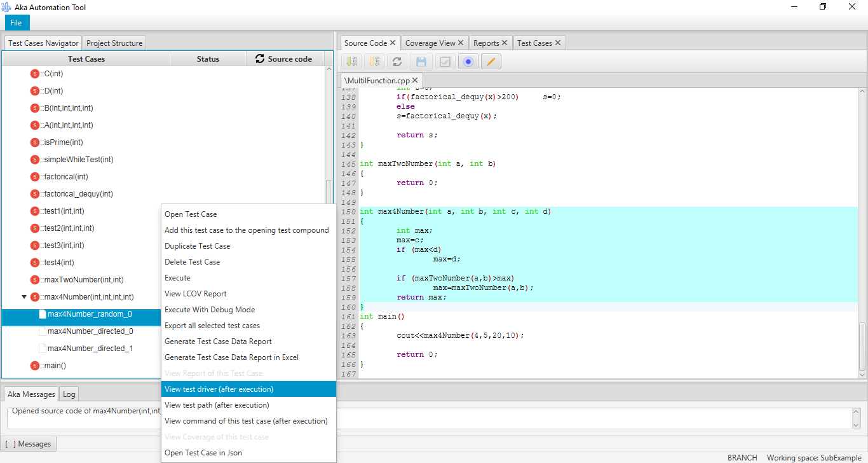The width and height of the screenshot is (868, 463).
Task: Close the Reports tab
Action: tap(505, 43)
